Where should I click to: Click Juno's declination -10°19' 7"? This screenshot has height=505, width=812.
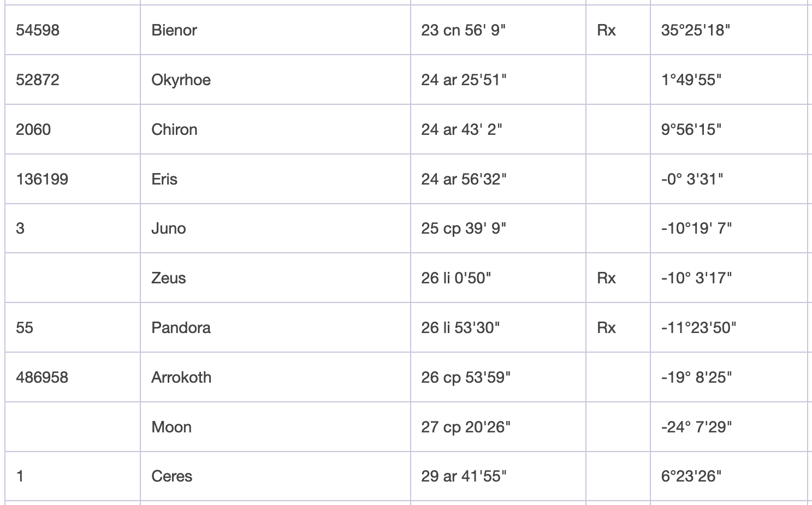[696, 228]
